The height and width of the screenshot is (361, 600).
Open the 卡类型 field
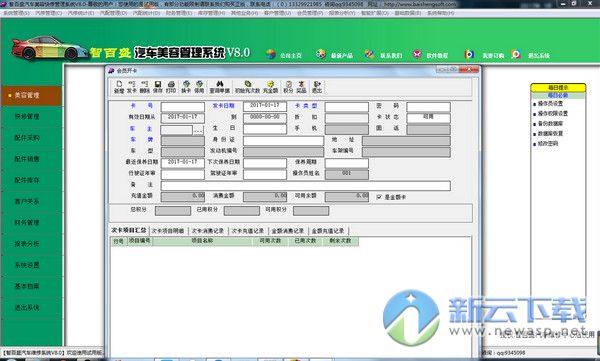347,107
